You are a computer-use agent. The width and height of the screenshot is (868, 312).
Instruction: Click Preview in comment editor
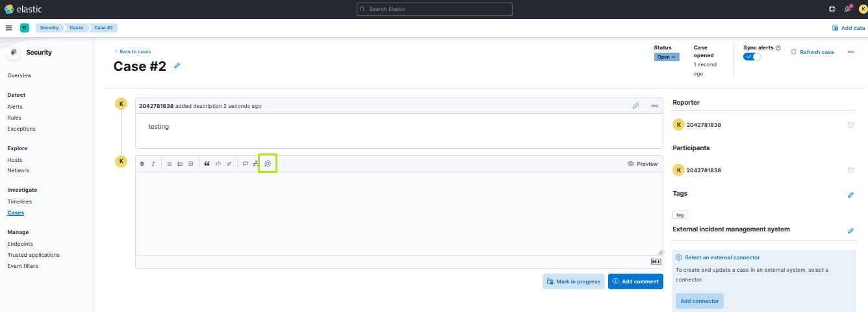point(643,164)
